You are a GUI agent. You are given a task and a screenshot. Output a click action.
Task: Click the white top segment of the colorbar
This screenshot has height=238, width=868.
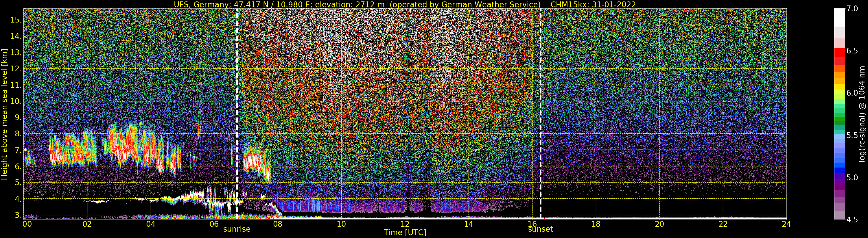pos(839,18)
